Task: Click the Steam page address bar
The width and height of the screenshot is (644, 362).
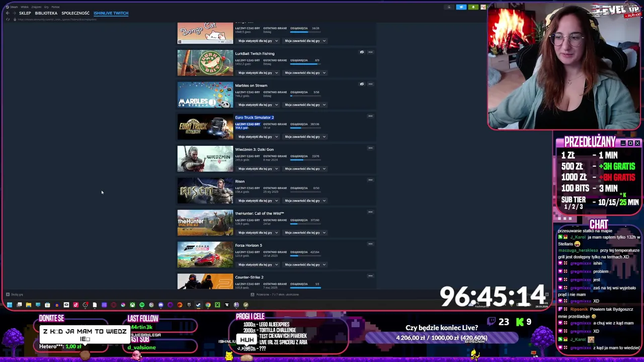Action: tap(57, 20)
